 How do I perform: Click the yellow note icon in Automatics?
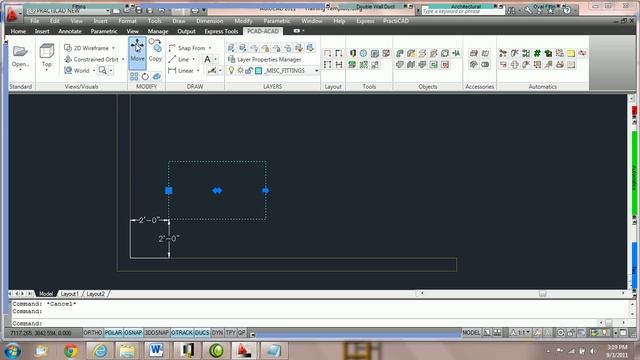(571, 53)
